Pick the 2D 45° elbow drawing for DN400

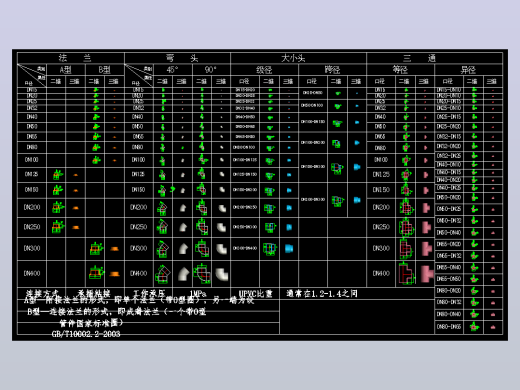163,274
